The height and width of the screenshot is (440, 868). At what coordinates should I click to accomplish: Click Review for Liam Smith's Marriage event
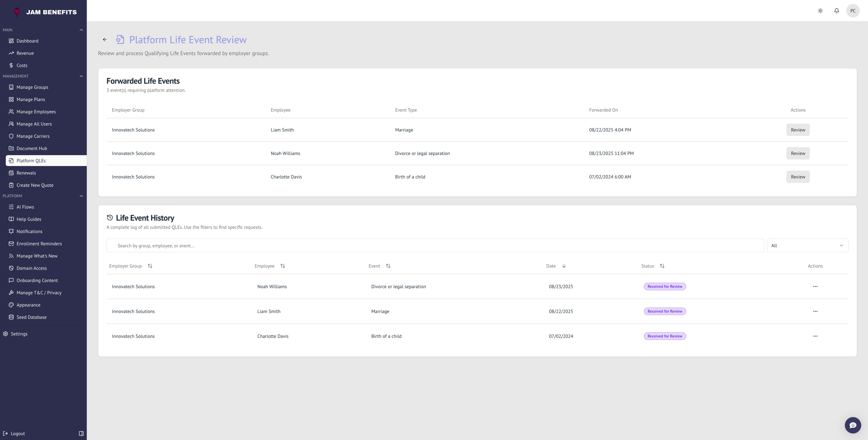[x=798, y=130]
